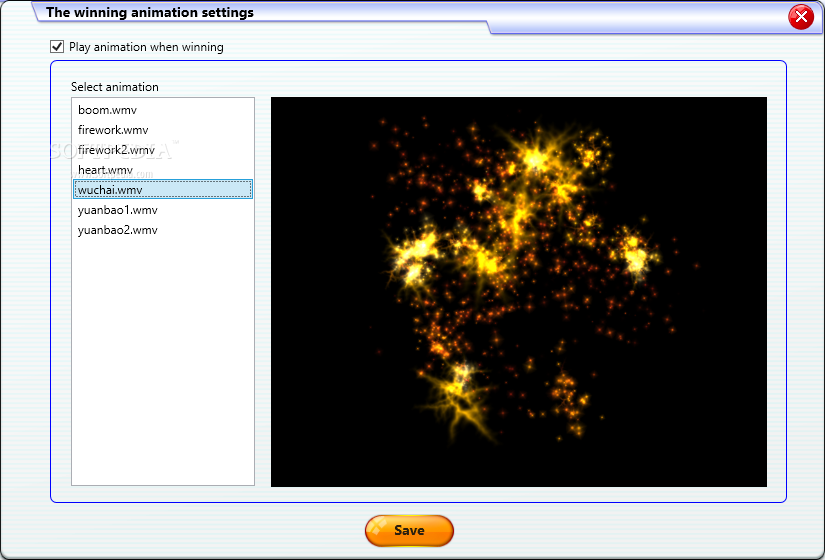This screenshot has height=560, width=825.
Task: Close the winning animation settings dialog
Action: tap(801, 17)
